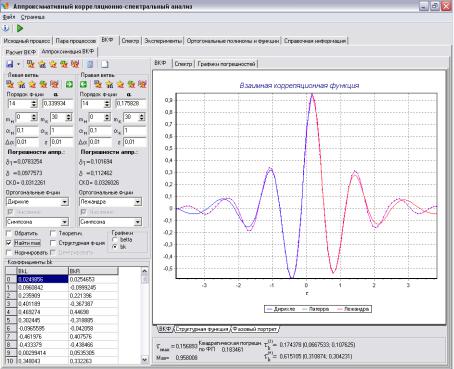454x369 pixels.
Task: Click green left-arrow copy icon in Правая ветвь
Action: 83,84
